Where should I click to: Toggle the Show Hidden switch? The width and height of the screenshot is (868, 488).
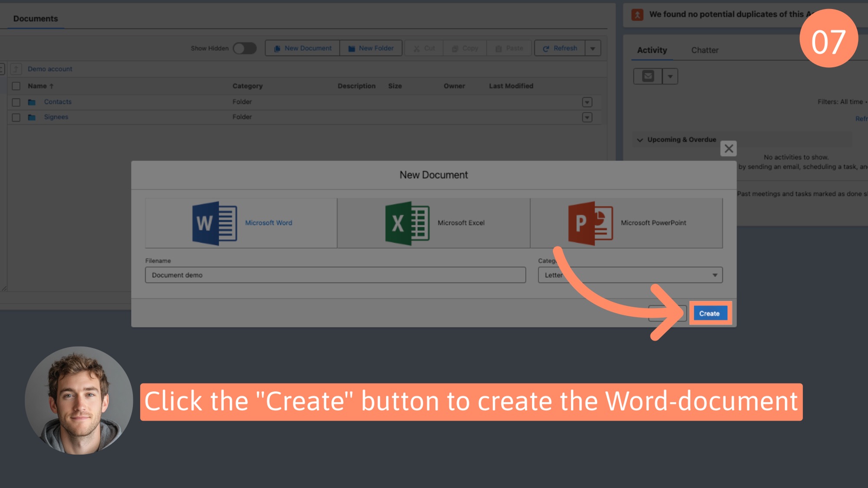(x=245, y=48)
